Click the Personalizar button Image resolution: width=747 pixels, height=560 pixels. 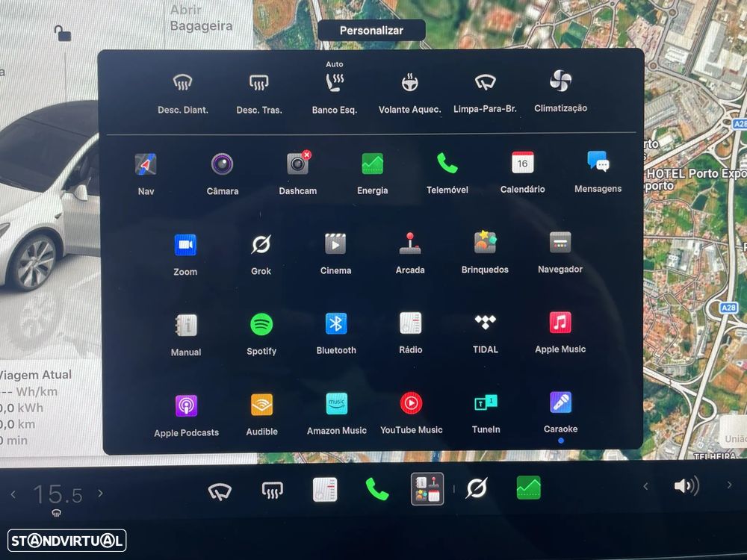point(371,31)
